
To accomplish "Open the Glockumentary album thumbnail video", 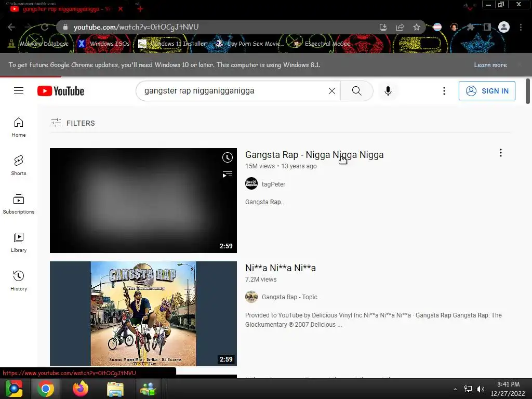I will tap(143, 314).
